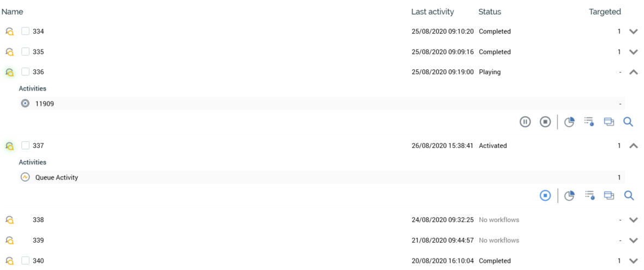644x270 pixels.
Task: Click the magnifier icon for workflow 337
Action: click(628, 196)
